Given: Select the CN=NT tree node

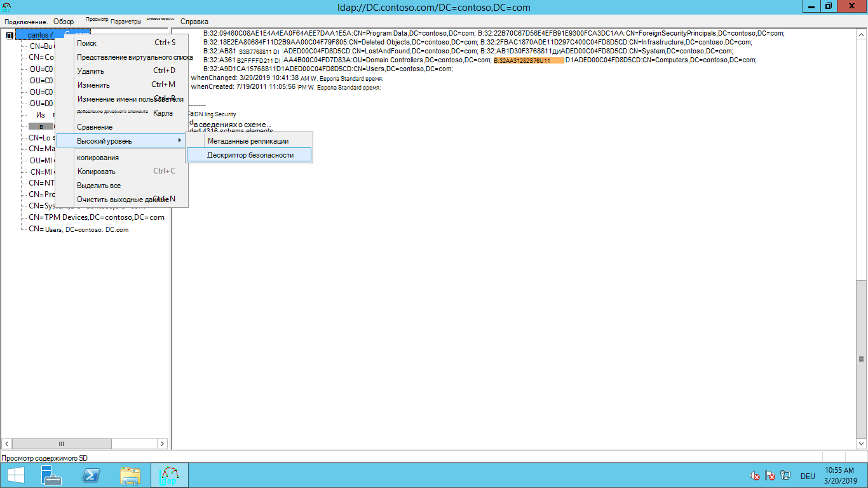Looking at the screenshot, I should [42, 183].
